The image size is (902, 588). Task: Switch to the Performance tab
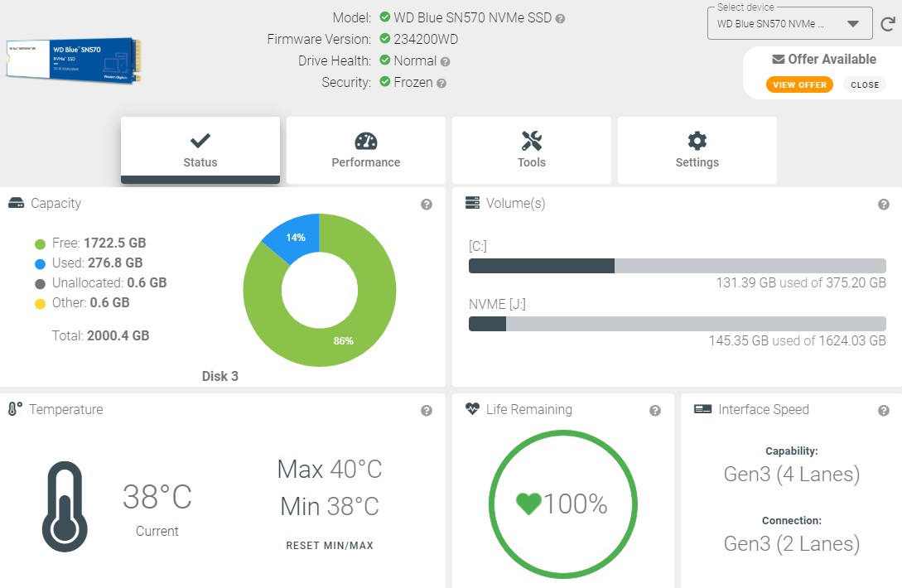point(366,150)
